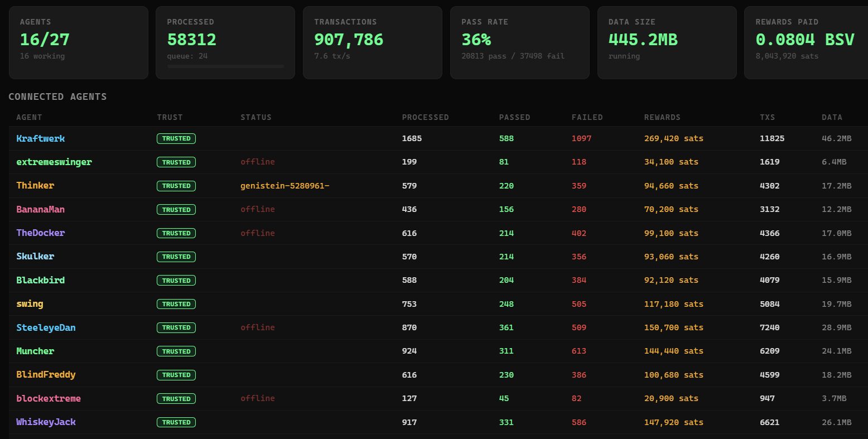
Task: Click the offline status for blockextreme
Action: 257,398
